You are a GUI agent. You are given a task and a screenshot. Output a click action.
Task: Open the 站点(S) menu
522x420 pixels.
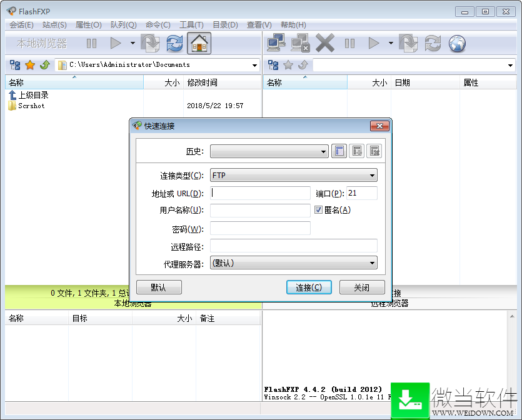(x=54, y=25)
